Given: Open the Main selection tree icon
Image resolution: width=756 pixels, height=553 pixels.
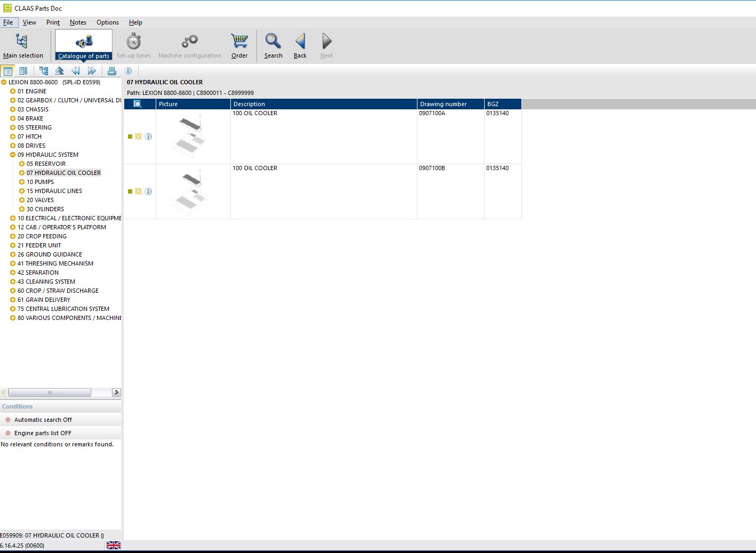Looking at the screenshot, I should click(22, 41).
